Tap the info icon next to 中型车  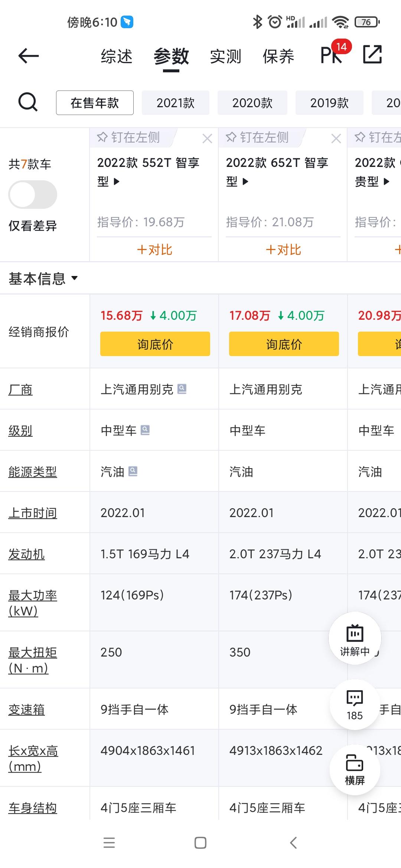pyautogui.click(x=145, y=430)
